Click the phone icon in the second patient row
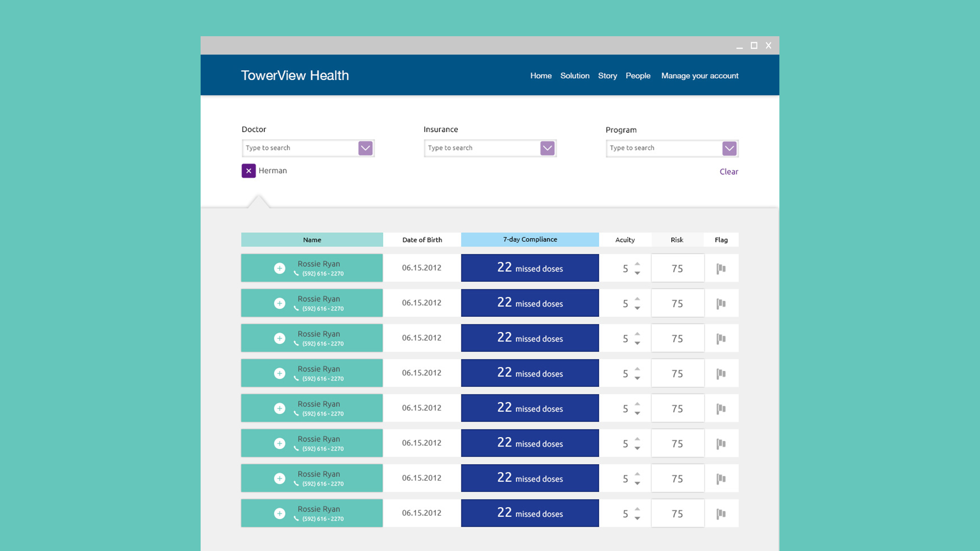The height and width of the screenshot is (551, 980). pyautogui.click(x=296, y=309)
